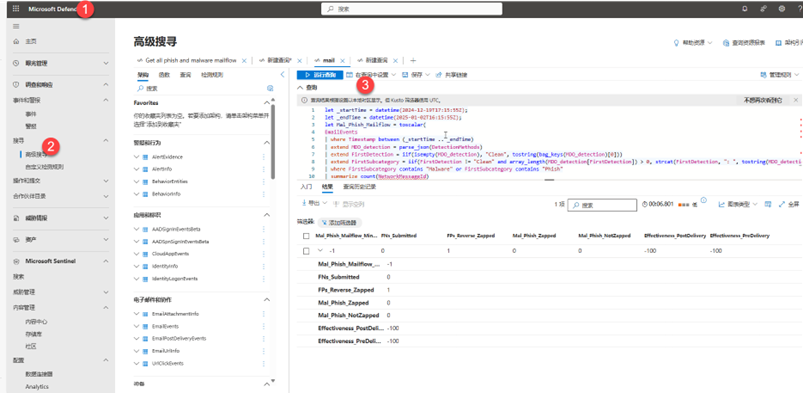
Task: Click the share link button
Action: pyautogui.click(x=451, y=75)
